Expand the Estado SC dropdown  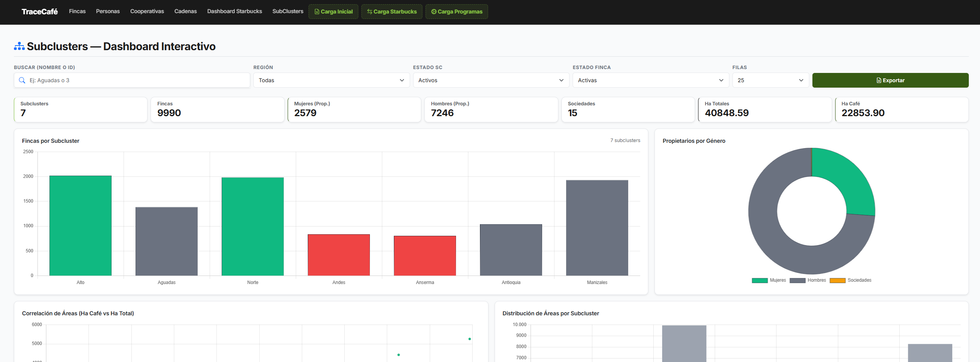pos(491,80)
